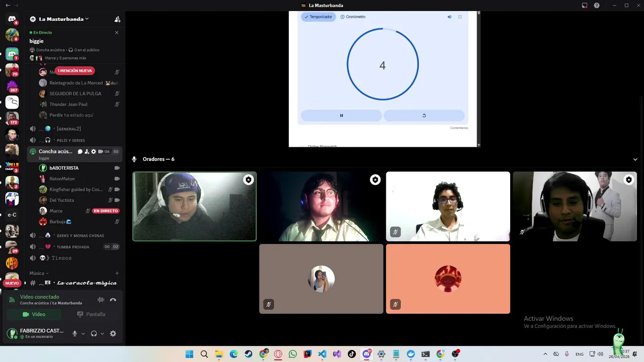Open La-caracola-mágica text channel

tap(74, 283)
